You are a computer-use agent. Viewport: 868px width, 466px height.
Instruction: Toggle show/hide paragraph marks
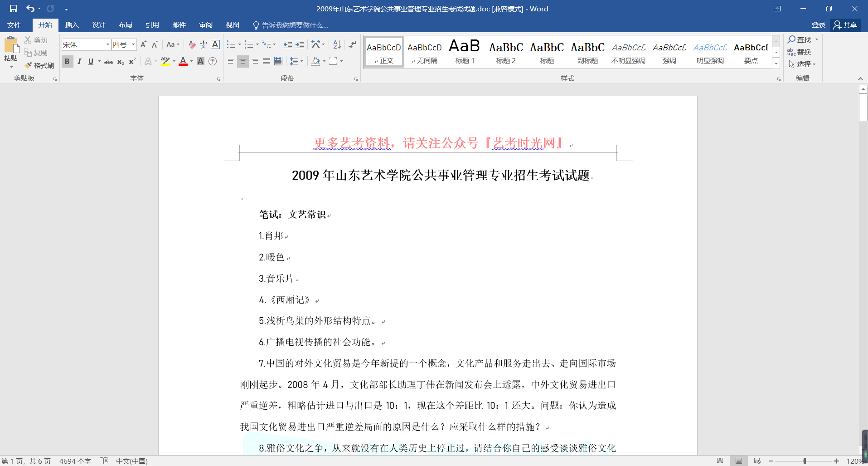point(352,44)
